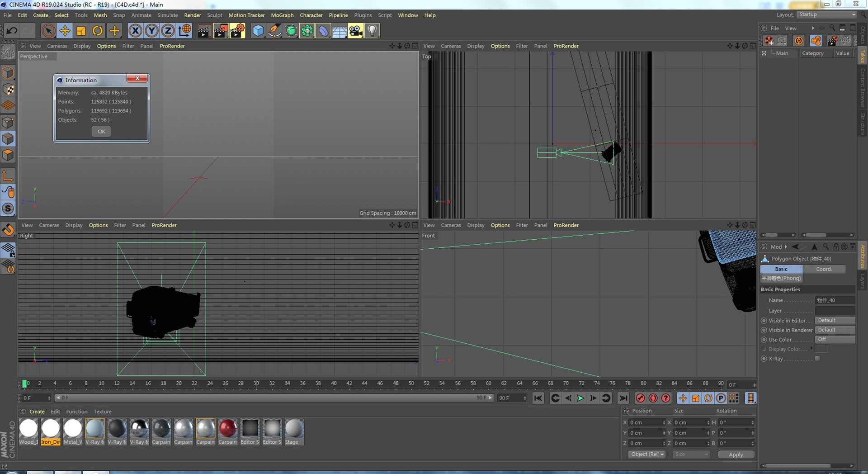Play the animation forward

pyautogui.click(x=580, y=398)
